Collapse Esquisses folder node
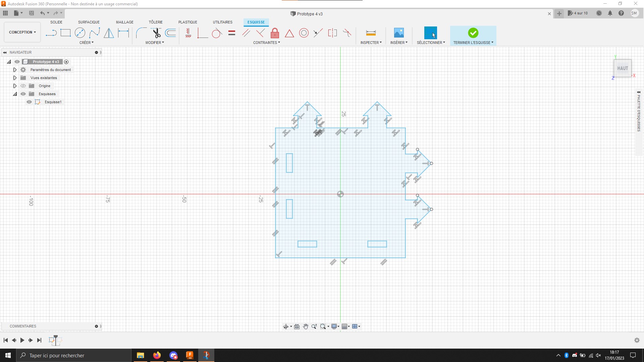644x362 pixels. tap(15, 94)
